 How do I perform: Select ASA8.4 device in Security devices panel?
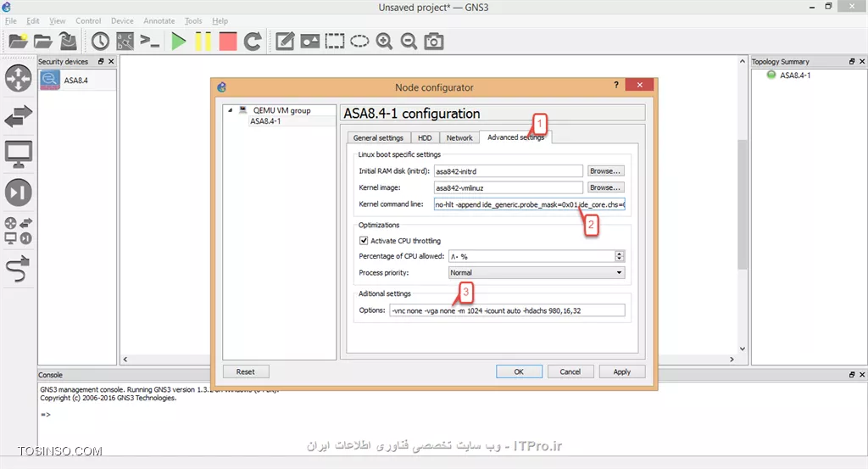(x=77, y=81)
